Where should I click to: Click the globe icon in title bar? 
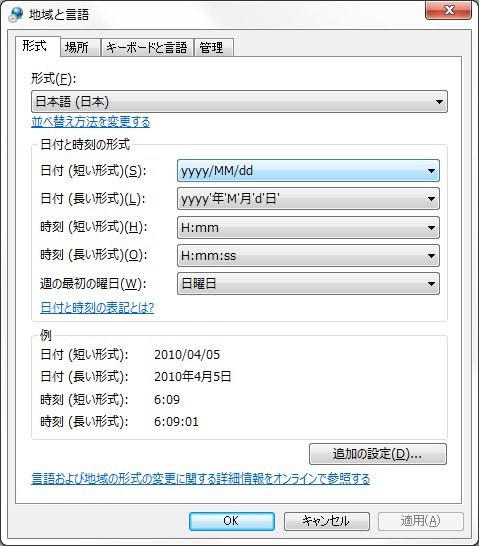pyautogui.click(x=16, y=15)
